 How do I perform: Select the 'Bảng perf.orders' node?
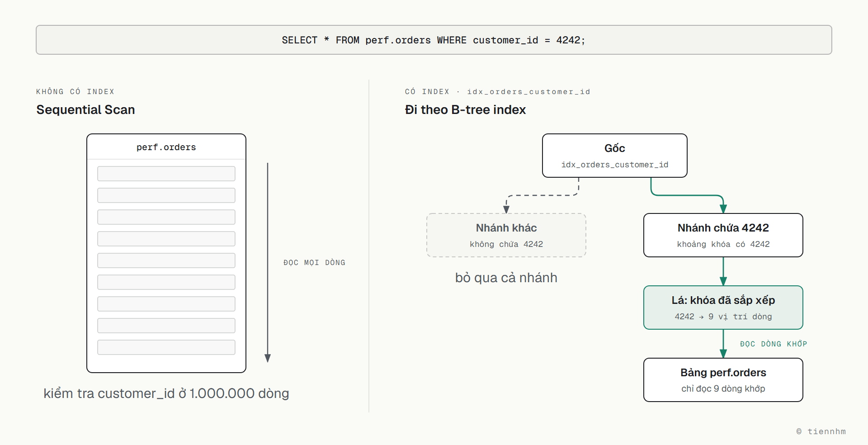pos(723,380)
